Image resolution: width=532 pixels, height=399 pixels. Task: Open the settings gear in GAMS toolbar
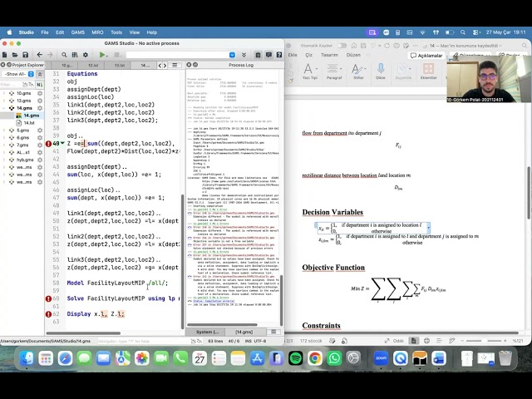click(x=85, y=55)
